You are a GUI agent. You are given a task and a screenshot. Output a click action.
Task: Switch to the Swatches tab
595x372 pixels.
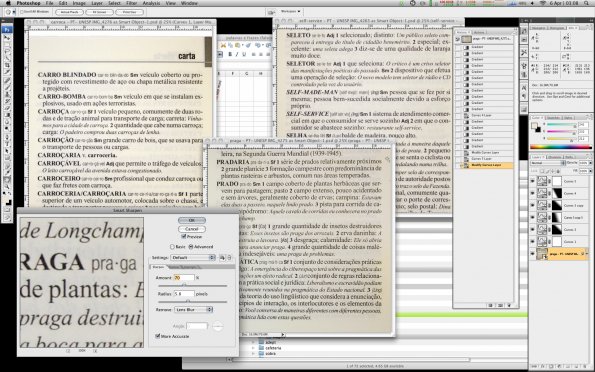(553, 118)
